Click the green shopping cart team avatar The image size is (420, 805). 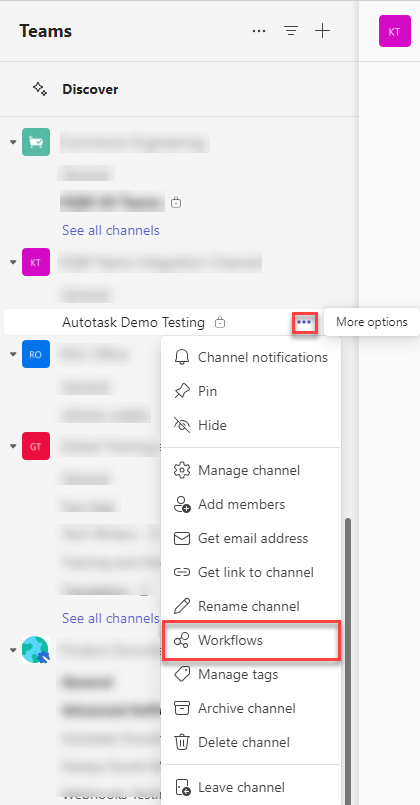click(36, 142)
